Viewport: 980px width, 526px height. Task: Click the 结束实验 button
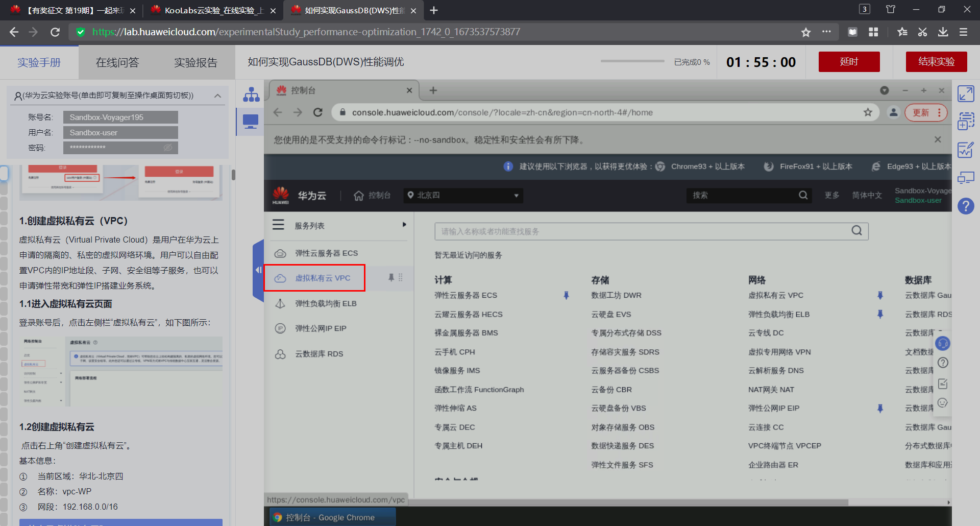(x=937, y=62)
